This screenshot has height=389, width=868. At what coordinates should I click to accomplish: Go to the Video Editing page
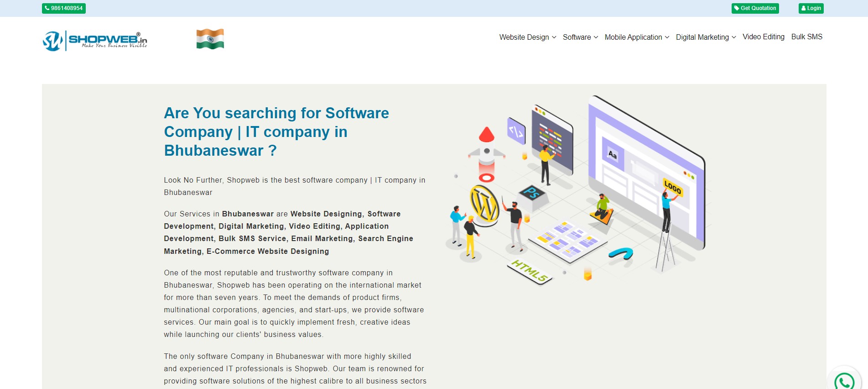763,37
